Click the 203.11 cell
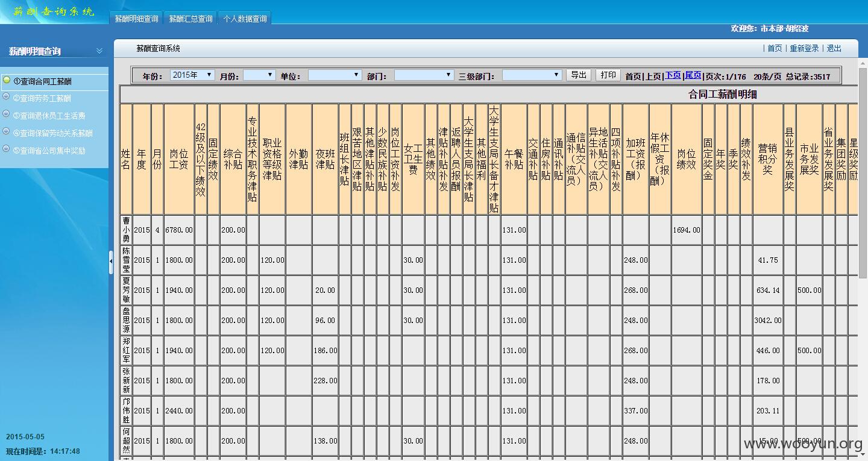This screenshot has width=868, height=461. pos(768,410)
